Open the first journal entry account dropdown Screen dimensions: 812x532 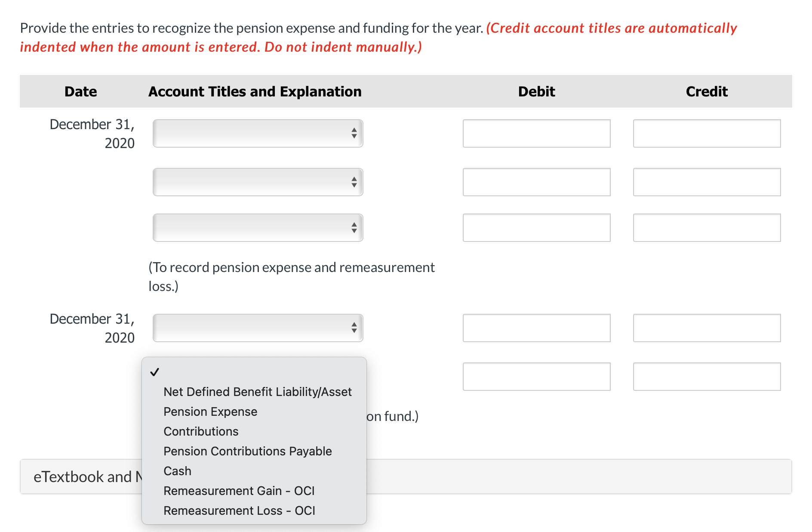258,133
